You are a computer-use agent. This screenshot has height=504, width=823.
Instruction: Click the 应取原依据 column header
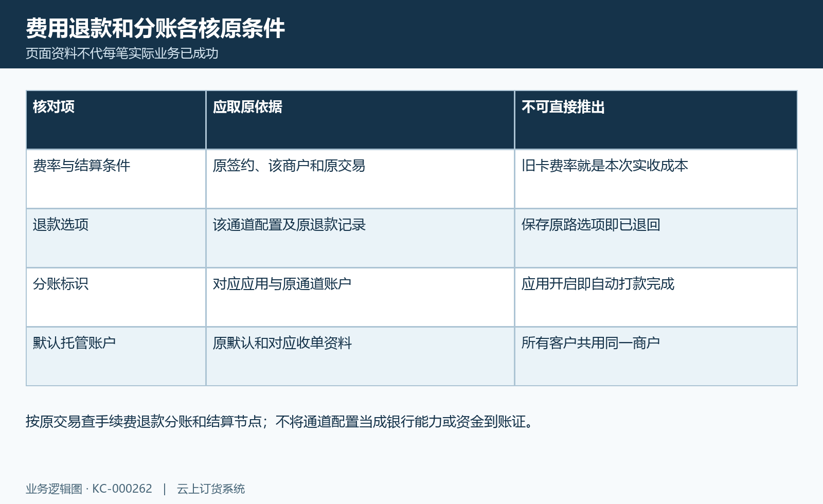pyautogui.click(x=360, y=120)
